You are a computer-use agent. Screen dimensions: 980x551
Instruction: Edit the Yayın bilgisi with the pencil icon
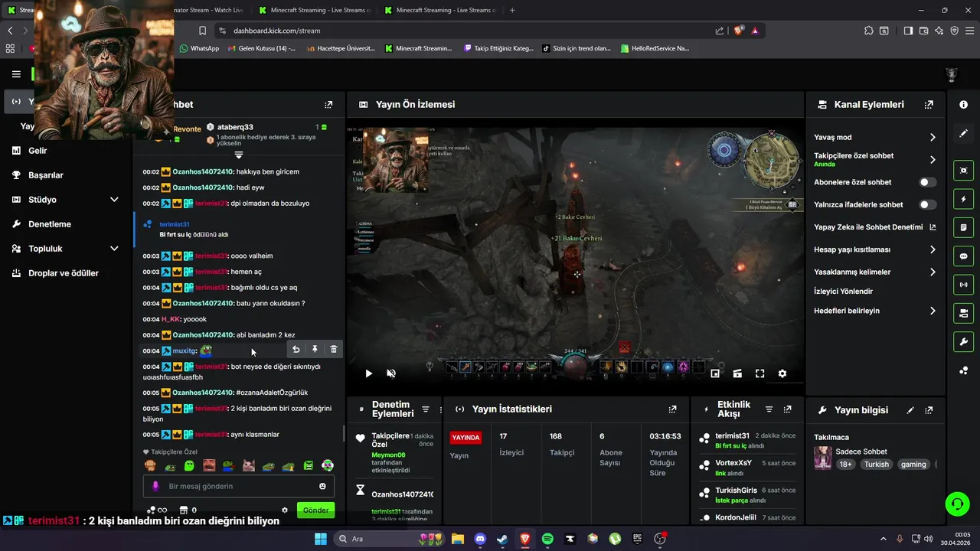910,410
